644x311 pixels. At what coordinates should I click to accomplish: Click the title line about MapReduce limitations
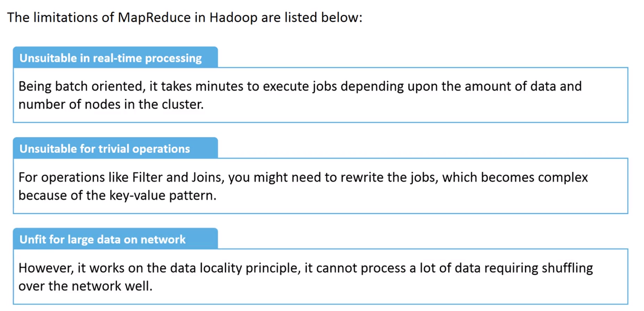[x=185, y=17]
